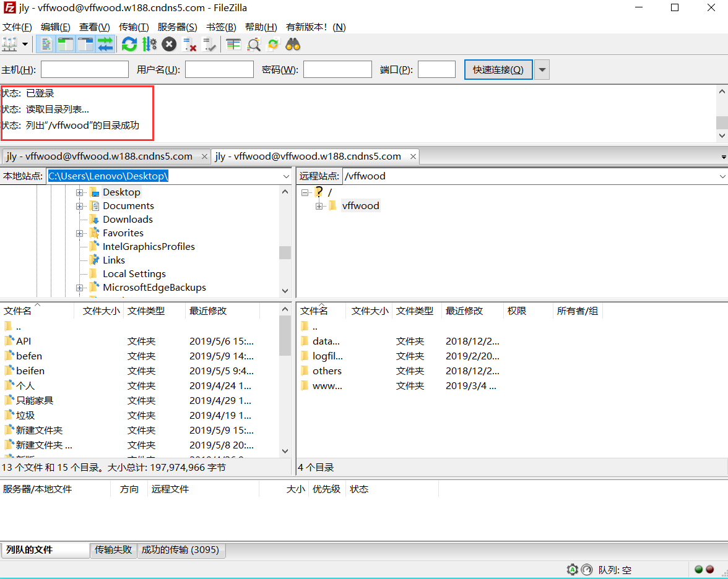Click the message log scrollbar down arrow
Image resolution: width=728 pixels, height=579 pixels.
[x=722, y=136]
